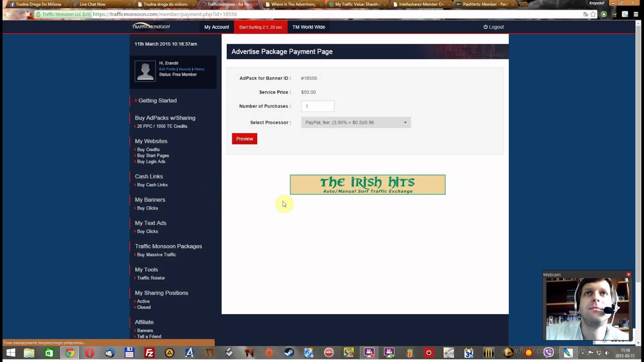Image resolution: width=644 pixels, height=362 pixels.
Task: Launch FileZilla from the taskbar
Action: (149, 353)
